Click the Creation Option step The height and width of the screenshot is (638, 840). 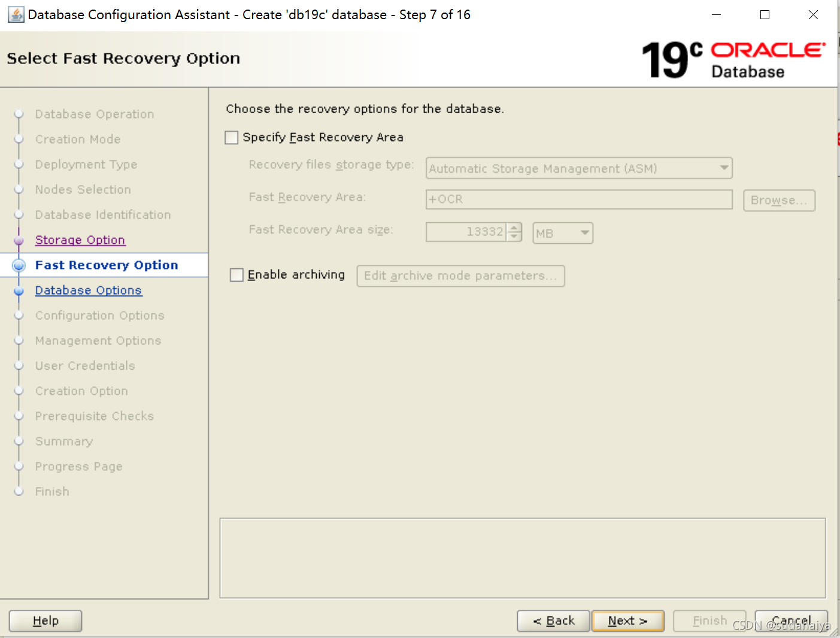point(81,391)
